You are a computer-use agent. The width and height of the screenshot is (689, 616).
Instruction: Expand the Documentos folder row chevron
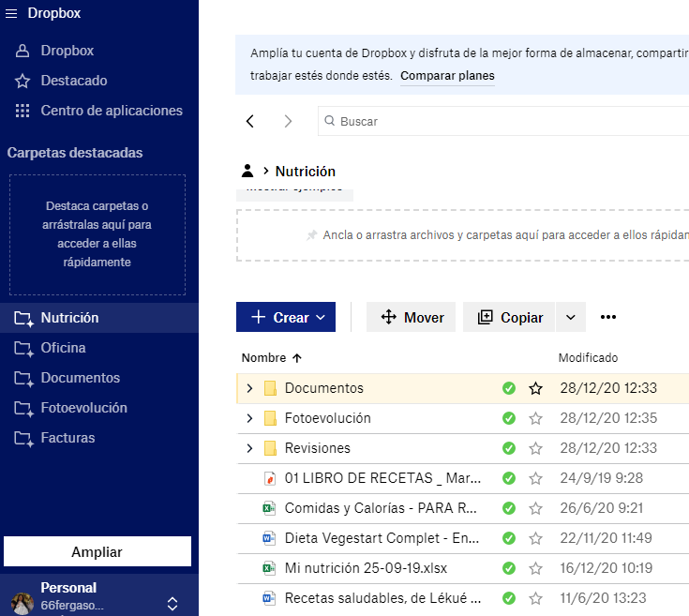coord(249,388)
